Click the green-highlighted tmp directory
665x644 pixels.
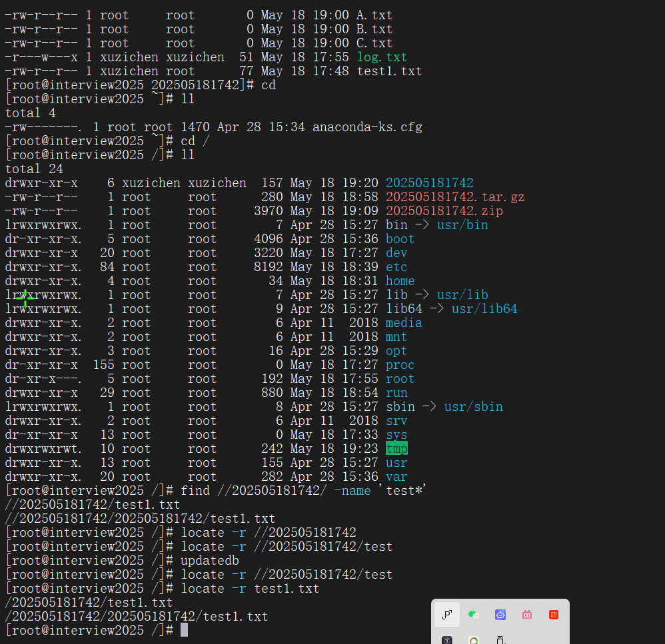(396, 449)
